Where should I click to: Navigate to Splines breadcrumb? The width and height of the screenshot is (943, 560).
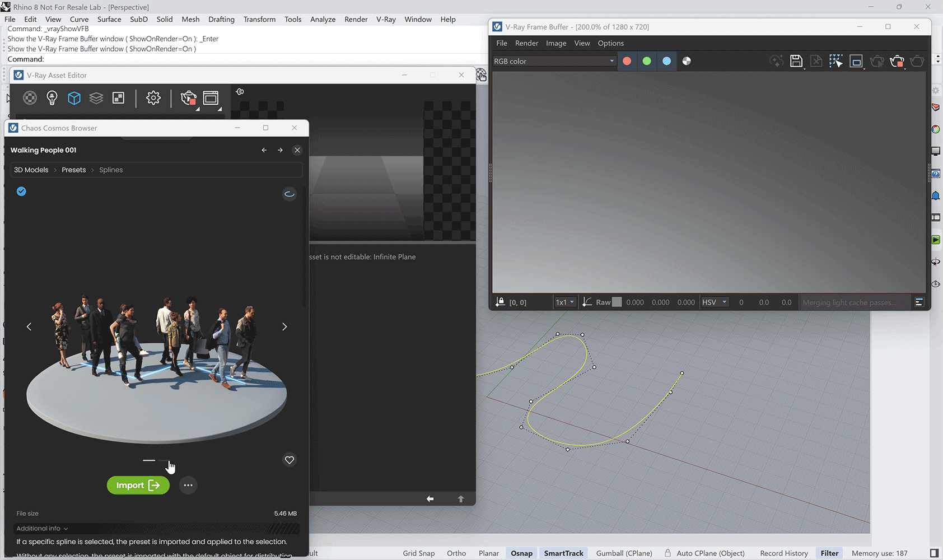pos(111,170)
